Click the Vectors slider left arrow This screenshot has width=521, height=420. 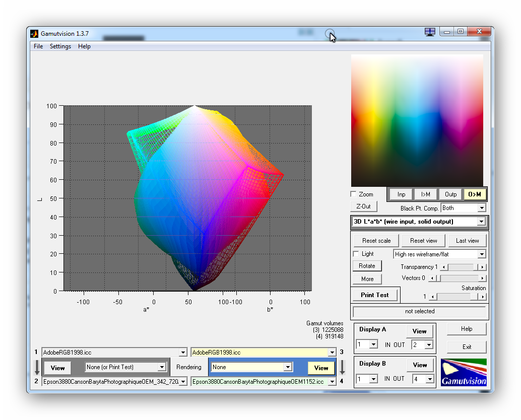[431, 278]
